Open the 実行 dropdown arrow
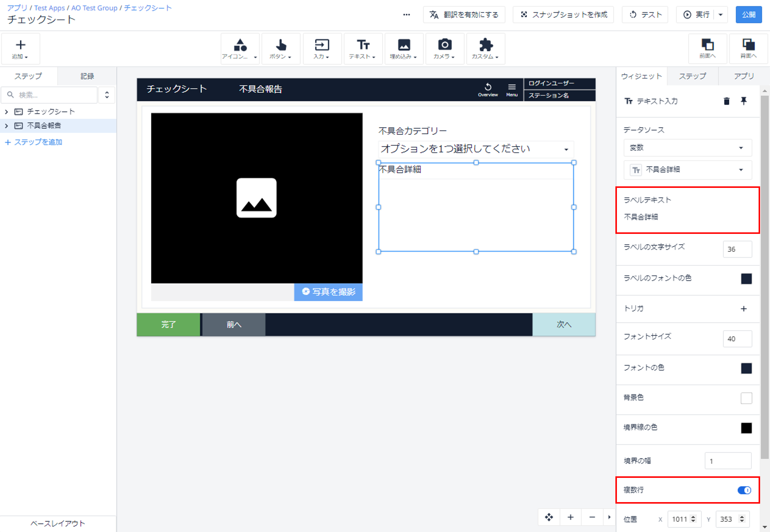The width and height of the screenshot is (770, 532). [x=721, y=15]
